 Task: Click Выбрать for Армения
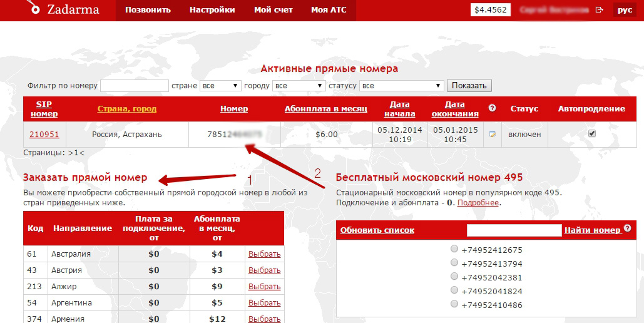click(265, 319)
